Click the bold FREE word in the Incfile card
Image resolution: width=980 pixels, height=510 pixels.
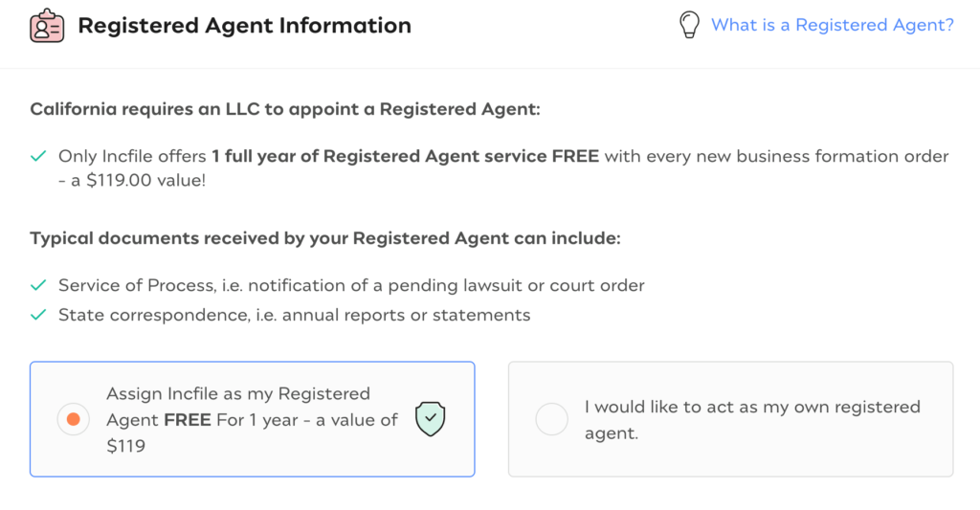tap(188, 419)
